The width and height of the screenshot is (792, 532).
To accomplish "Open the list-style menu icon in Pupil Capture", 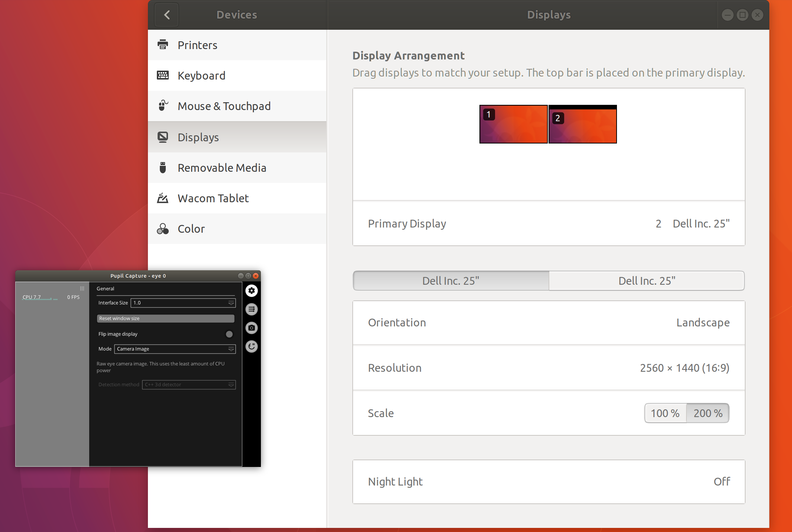I will [x=252, y=309].
